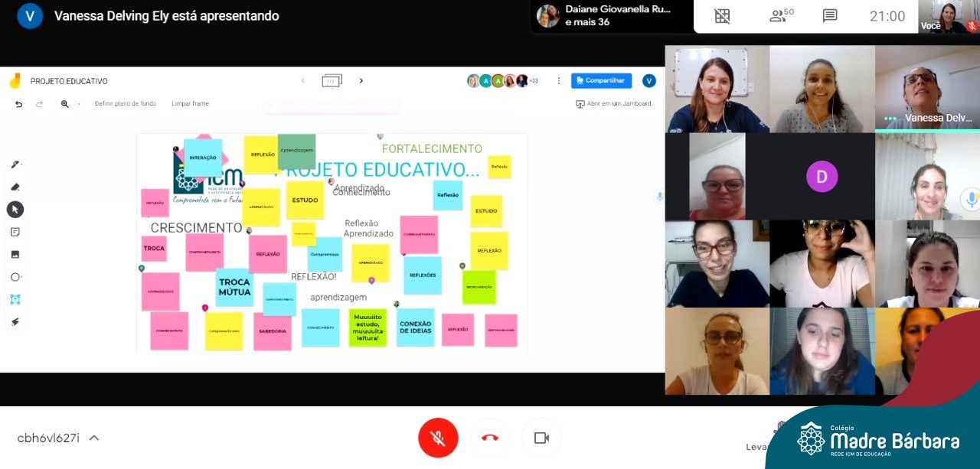Image resolution: width=980 pixels, height=469 pixels.
Task: Toggle the camera on or off
Action: [x=541, y=438]
